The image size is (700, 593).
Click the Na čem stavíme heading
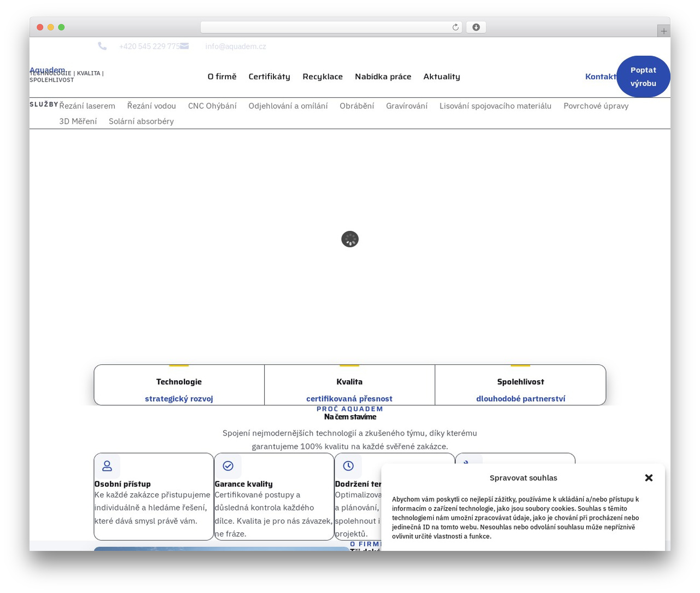pyautogui.click(x=350, y=417)
